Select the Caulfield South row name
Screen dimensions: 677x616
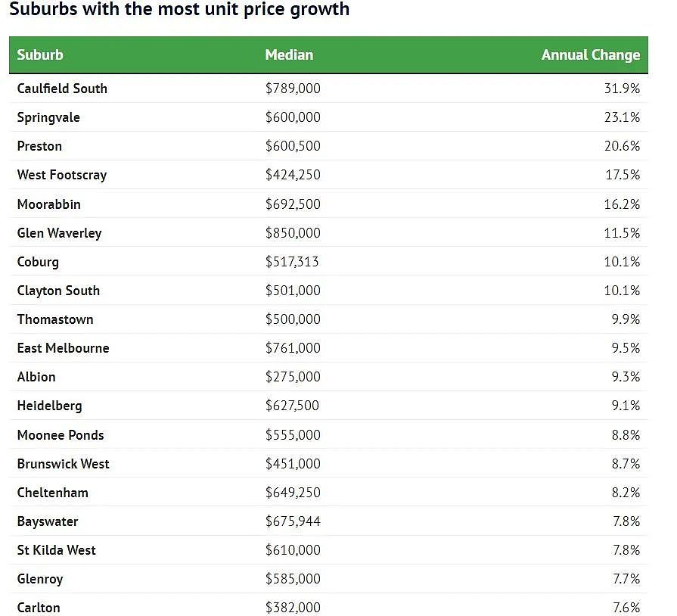coord(62,88)
